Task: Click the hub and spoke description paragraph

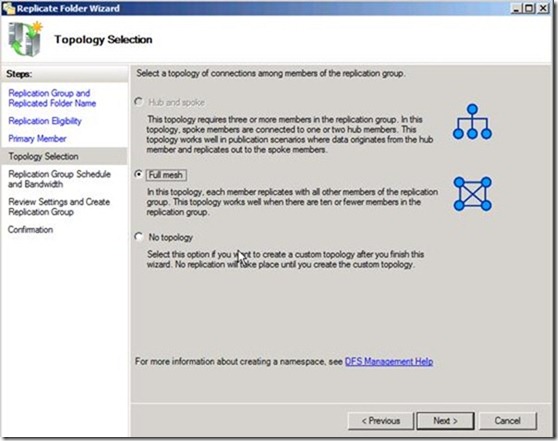Action: coord(290,134)
